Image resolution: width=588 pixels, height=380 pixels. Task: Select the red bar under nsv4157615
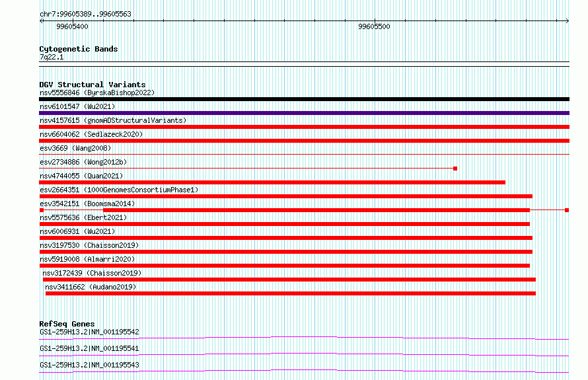[304, 127]
